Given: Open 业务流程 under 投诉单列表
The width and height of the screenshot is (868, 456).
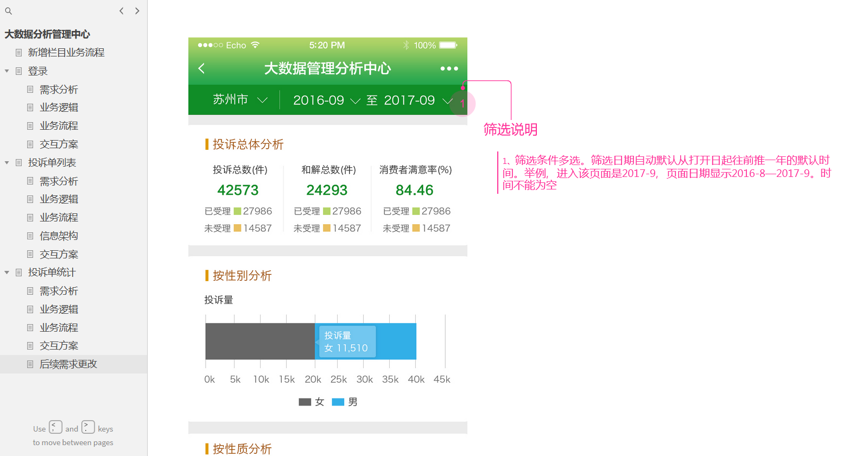Looking at the screenshot, I should tap(59, 218).
